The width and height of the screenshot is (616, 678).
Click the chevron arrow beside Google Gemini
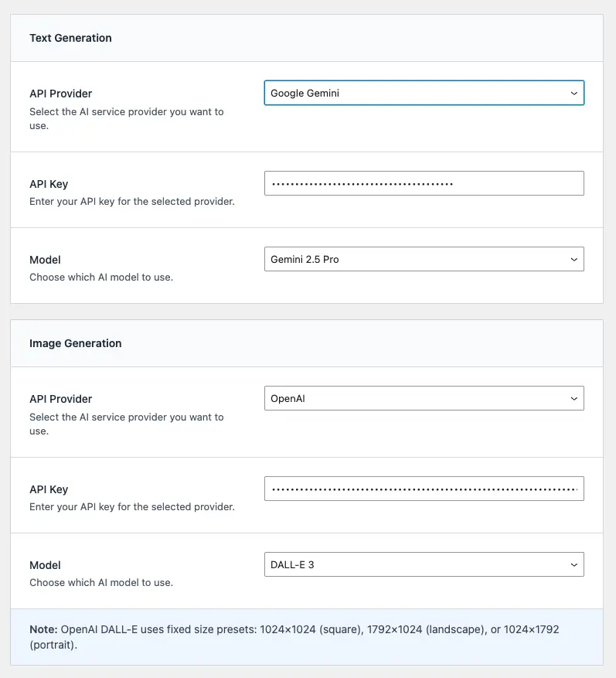click(x=573, y=93)
